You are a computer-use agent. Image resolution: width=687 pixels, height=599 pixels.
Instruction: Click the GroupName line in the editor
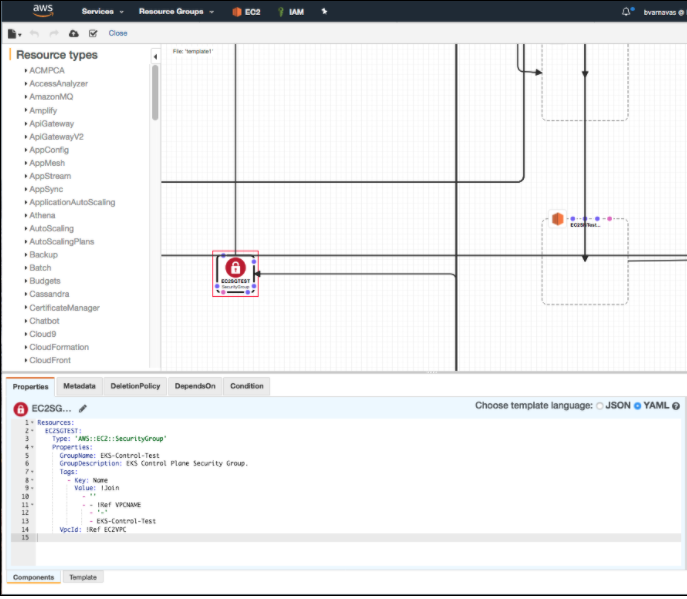tap(109, 456)
